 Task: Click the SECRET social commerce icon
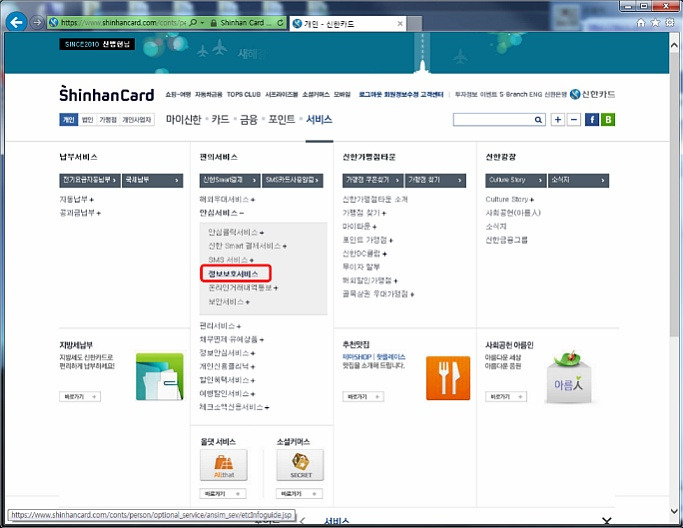(x=300, y=465)
